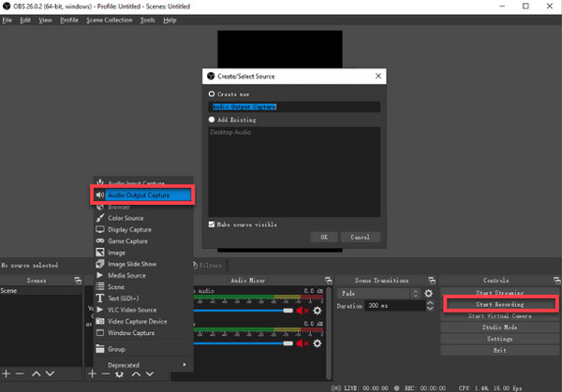Open first audio channel gear settings
562x392 pixels.
[x=318, y=311]
